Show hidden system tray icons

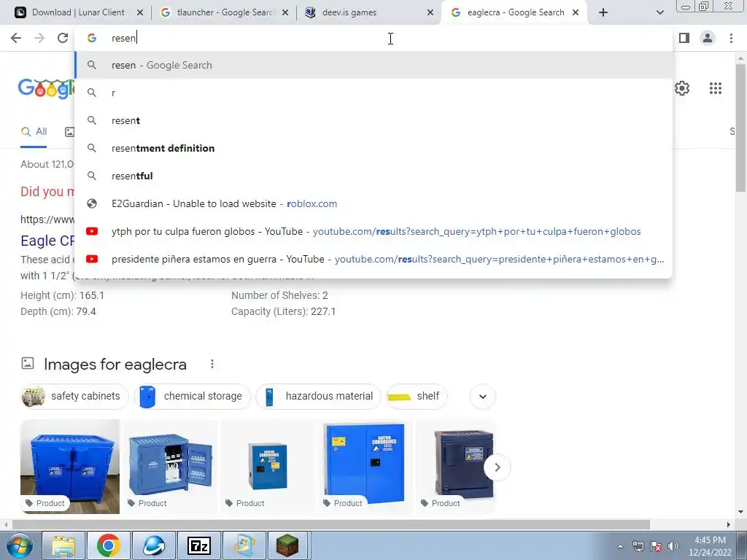(620, 547)
